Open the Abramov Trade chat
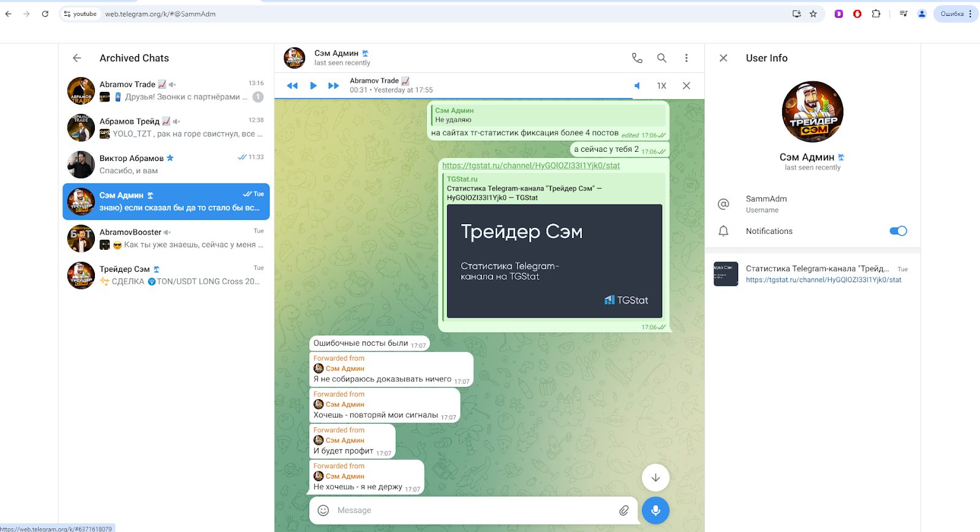The image size is (980, 532). pos(166,91)
